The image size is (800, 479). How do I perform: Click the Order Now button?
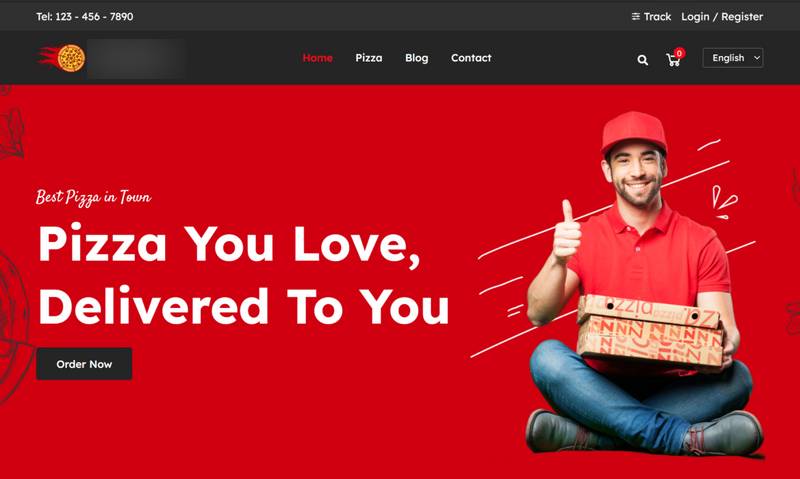coord(84,364)
